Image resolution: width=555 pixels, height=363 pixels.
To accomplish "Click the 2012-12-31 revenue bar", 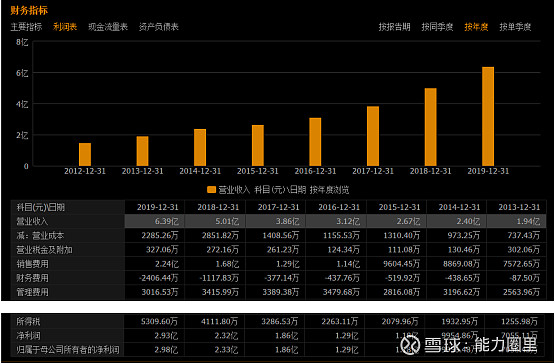I will [x=85, y=155].
